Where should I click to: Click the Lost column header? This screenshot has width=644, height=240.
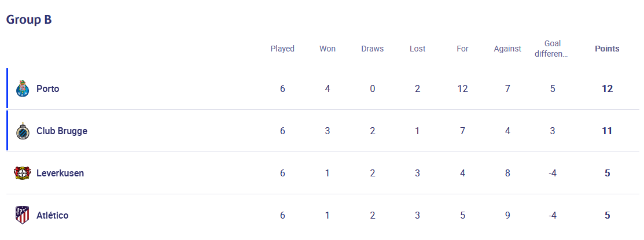coord(417,49)
